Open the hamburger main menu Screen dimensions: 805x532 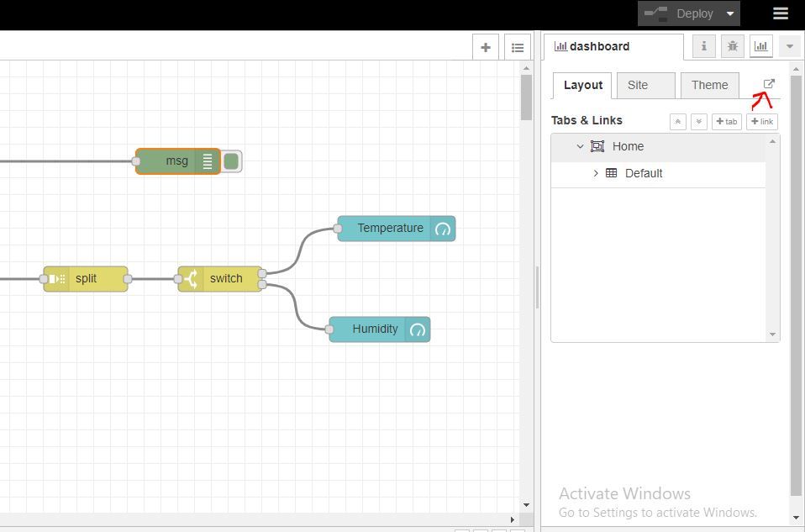pyautogui.click(x=781, y=13)
